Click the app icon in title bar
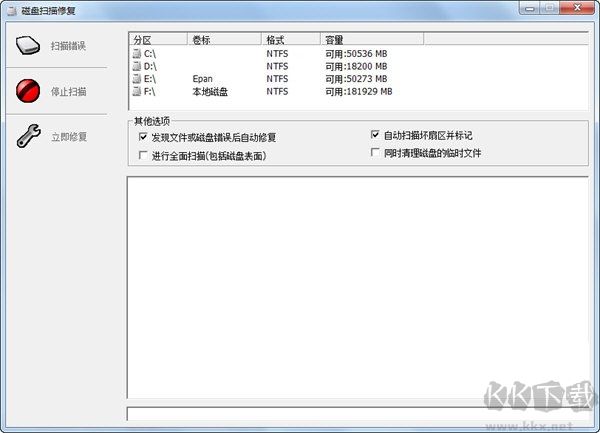 (12, 11)
